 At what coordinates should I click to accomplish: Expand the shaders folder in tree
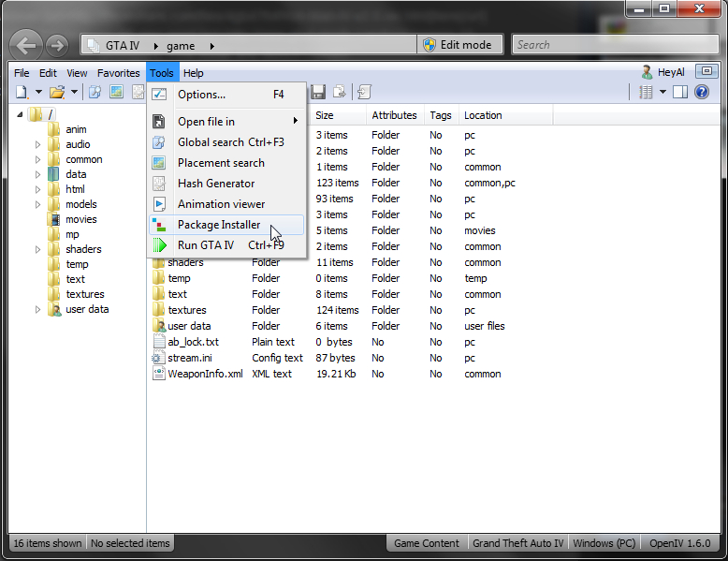click(37, 249)
